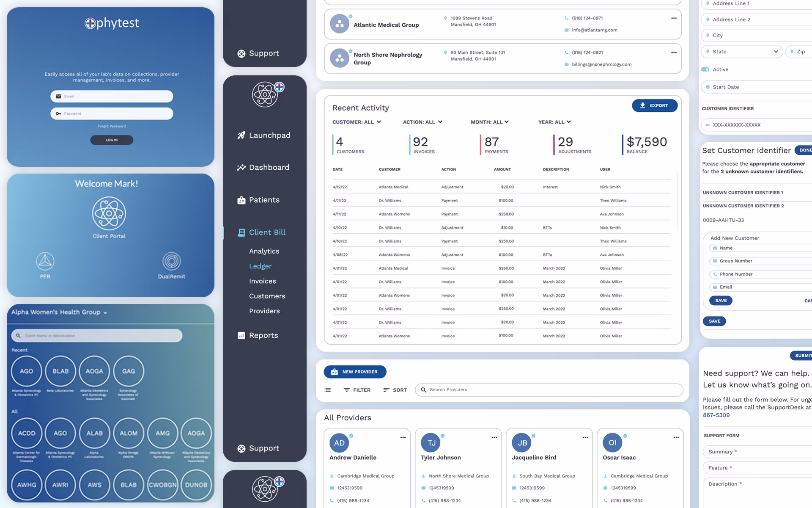Open Andrew Danielle card options menu
This screenshot has height=508, width=812.
403,437
